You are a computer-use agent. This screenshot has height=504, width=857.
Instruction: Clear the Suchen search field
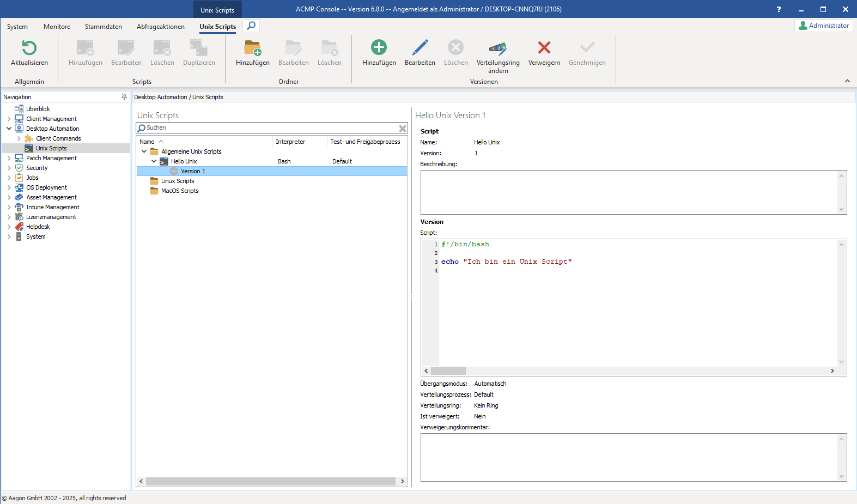pos(402,129)
